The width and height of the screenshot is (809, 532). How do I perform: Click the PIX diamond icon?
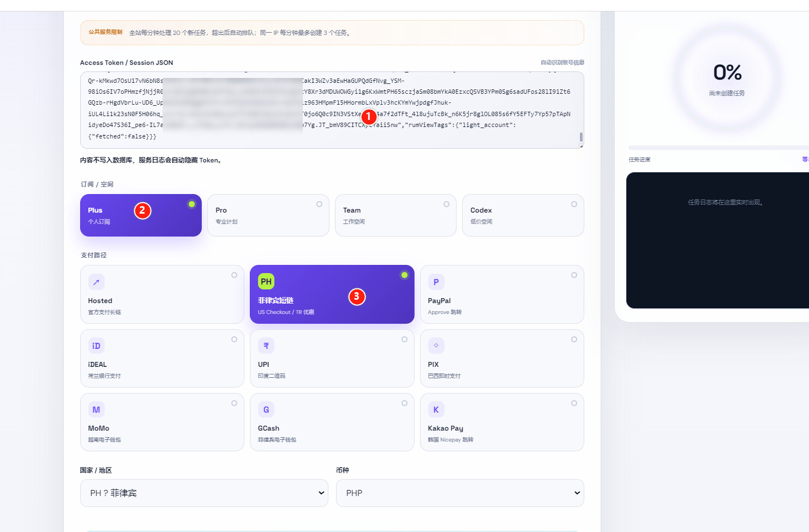[436, 346]
